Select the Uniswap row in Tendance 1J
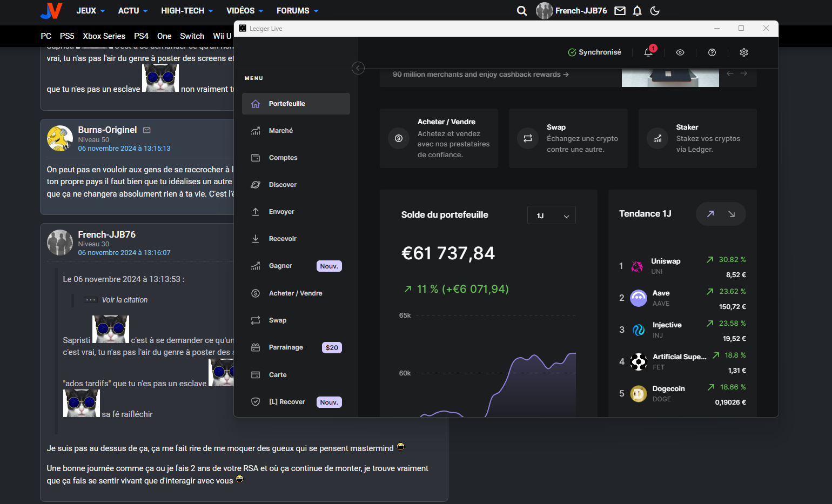 pyautogui.click(x=682, y=266)
